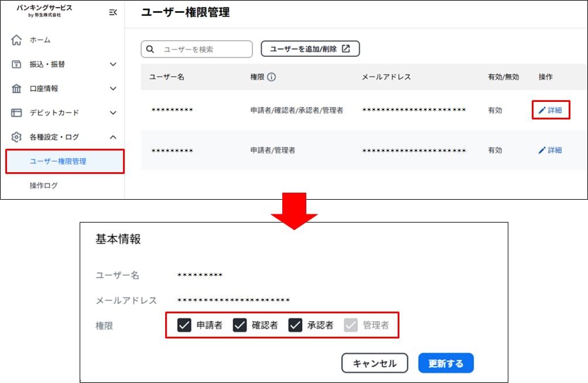Image resolution: width=588 pixels, height=383 pixels.
Task: Click the info icon next to 権限
Action: (x=272, y=77)
